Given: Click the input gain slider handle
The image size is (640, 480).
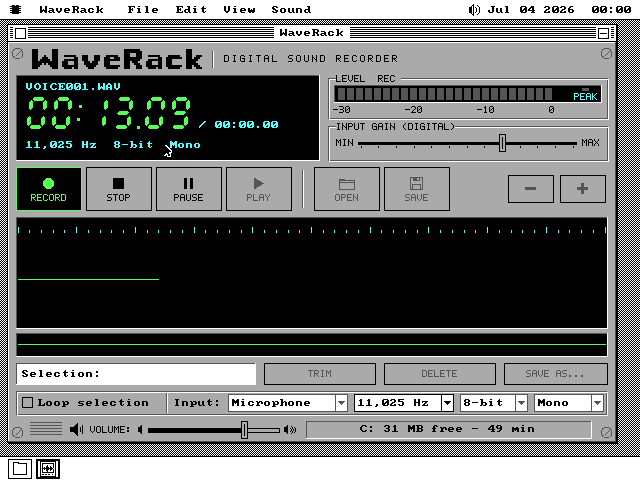Looking at the screenshot, I should point(502,143).
